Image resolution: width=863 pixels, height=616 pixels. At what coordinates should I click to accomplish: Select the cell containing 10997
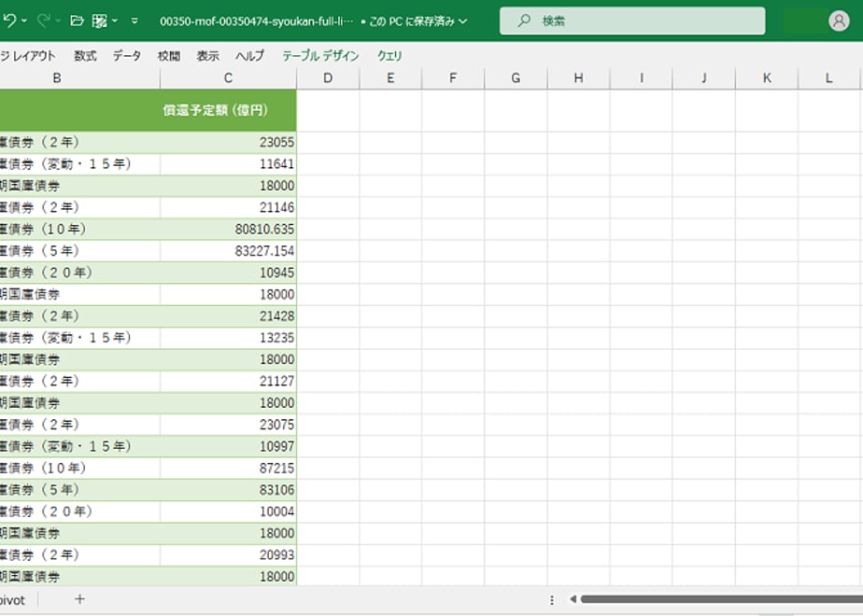[x=229, y=446]
